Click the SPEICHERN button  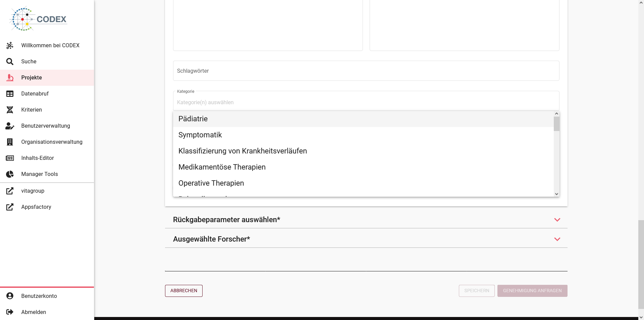pyautogui.click(x=477, y=291)
